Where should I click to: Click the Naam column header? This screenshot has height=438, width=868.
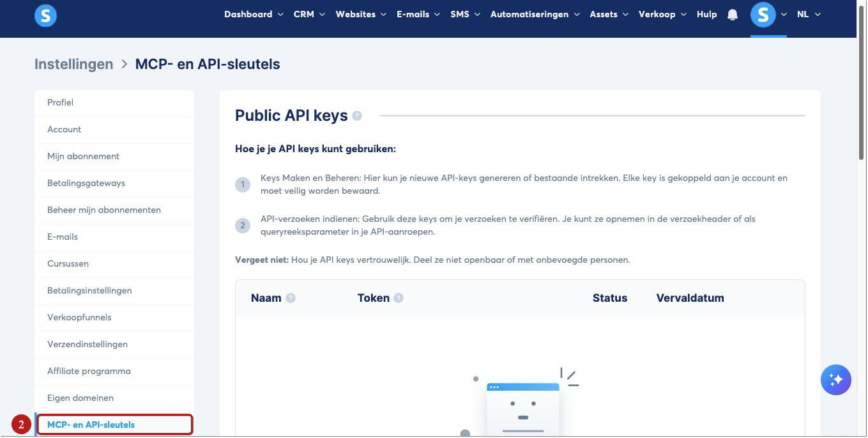coord(266,298)
